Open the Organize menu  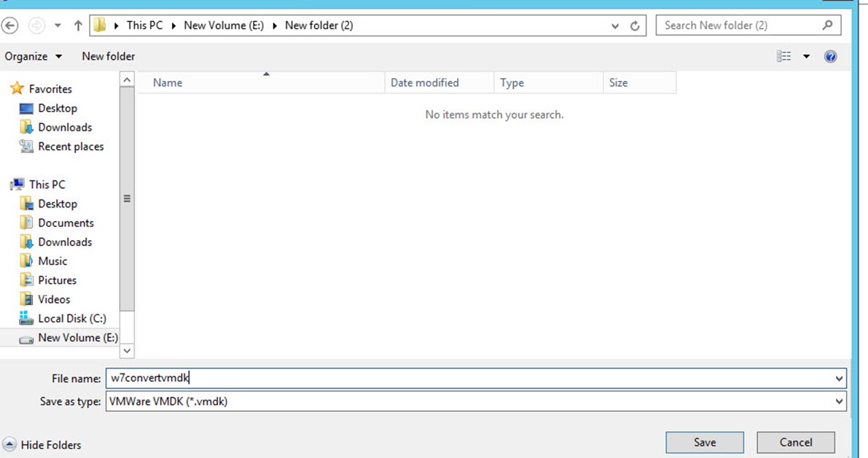[x=33, y=57]
